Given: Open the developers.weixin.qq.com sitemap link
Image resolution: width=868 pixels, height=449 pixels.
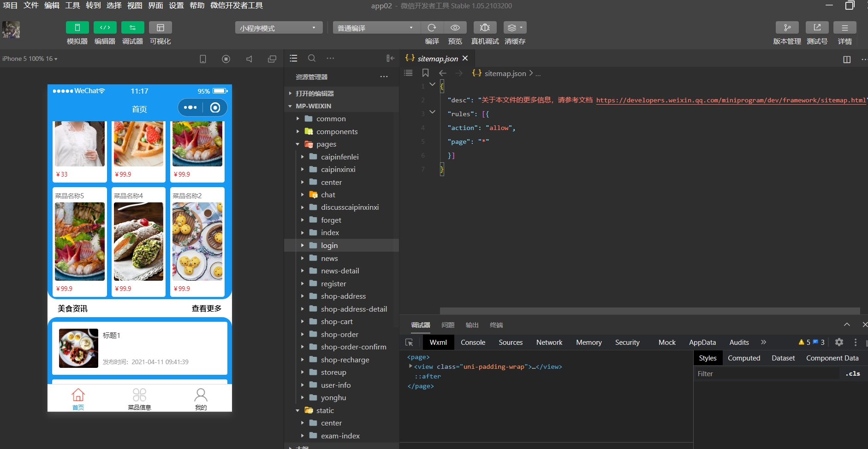Looking at the screenshot, I should 731,100.
